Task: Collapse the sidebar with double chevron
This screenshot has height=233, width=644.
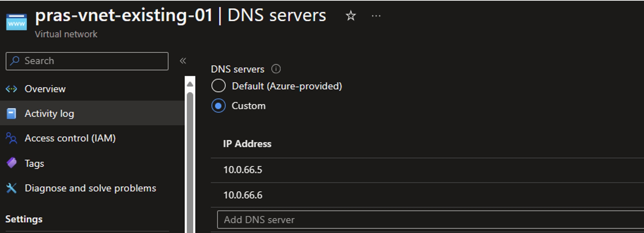Action: click(183, 61)
